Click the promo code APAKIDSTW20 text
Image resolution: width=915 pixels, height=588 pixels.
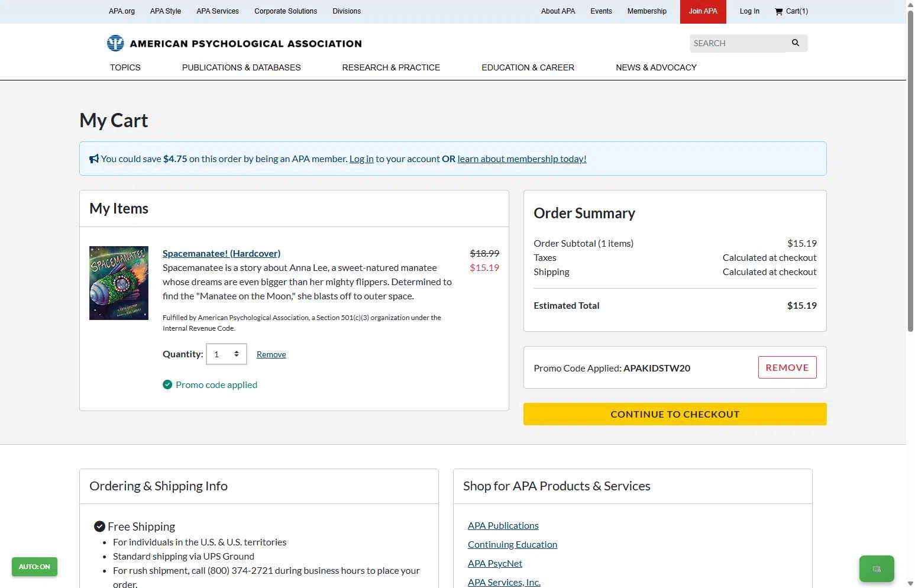(x=657, y=368)
